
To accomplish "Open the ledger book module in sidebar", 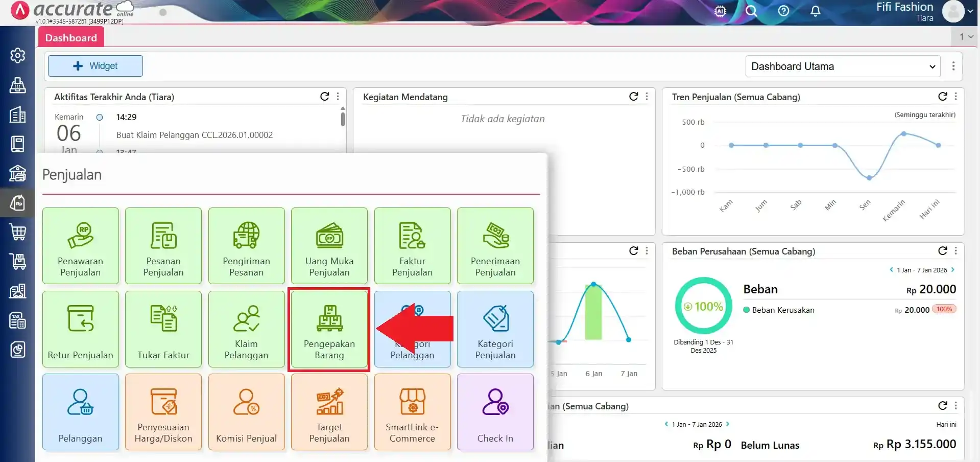I will tap(18, 144).
